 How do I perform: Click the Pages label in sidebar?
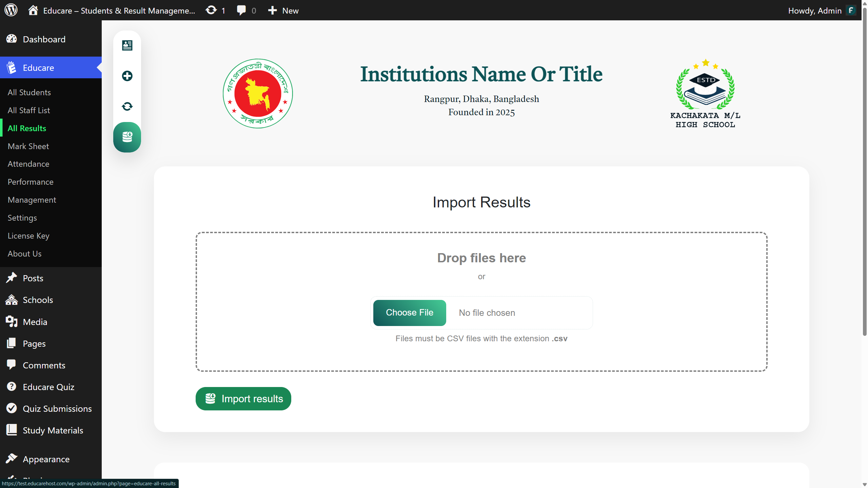pos(34,343)
